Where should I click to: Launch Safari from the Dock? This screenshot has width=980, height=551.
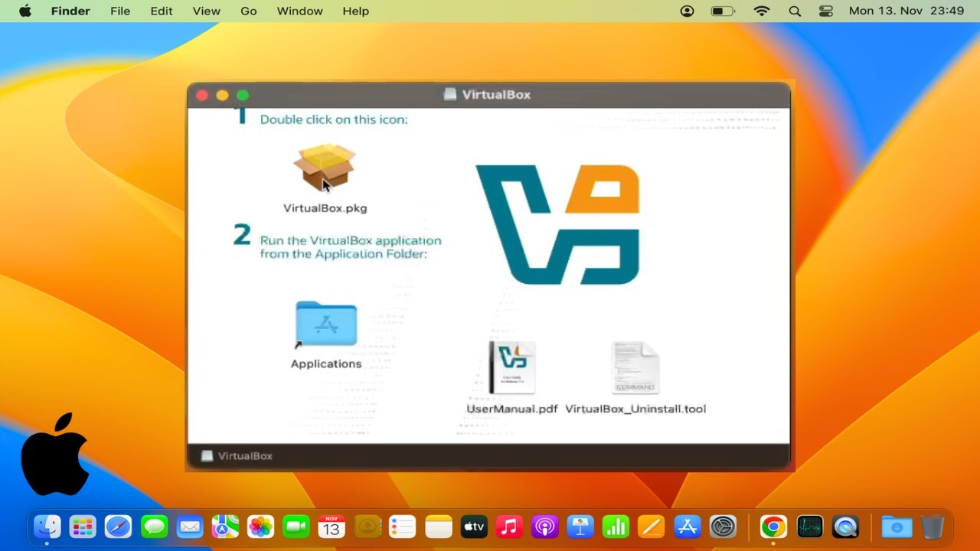119,527
